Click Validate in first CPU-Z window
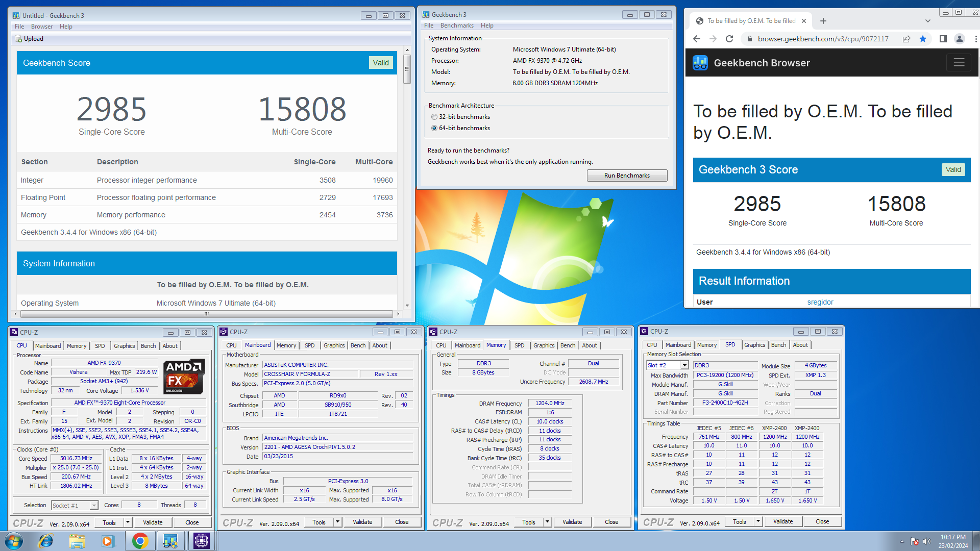980x551 pixels. point(153,522)
